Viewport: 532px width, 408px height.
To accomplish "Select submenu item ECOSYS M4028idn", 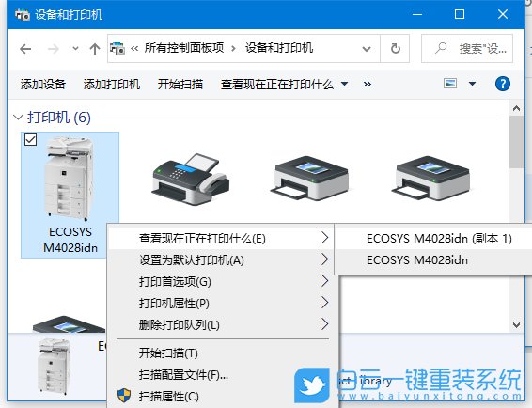I will point(433,260).
